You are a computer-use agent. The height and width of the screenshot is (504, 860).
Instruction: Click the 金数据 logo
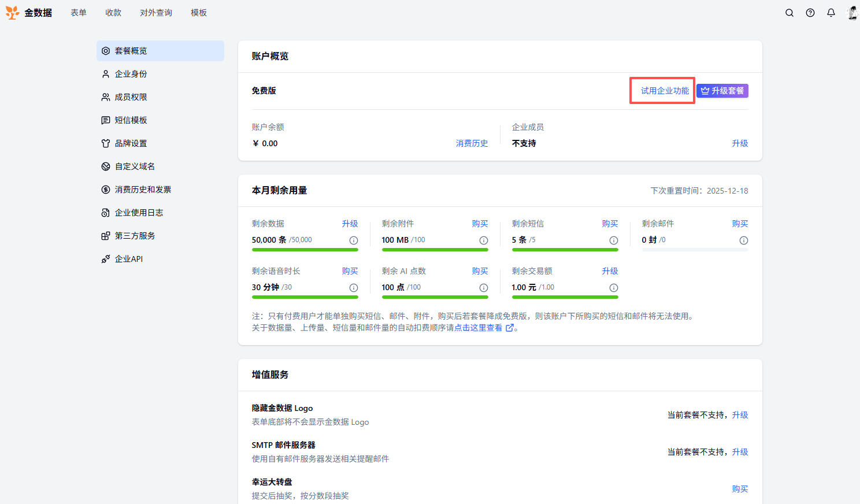click(29, 13)
